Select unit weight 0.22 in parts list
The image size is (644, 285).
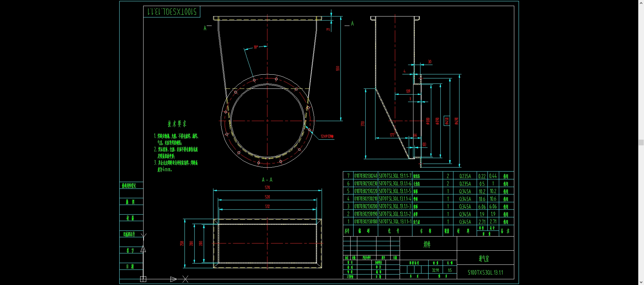482,176
